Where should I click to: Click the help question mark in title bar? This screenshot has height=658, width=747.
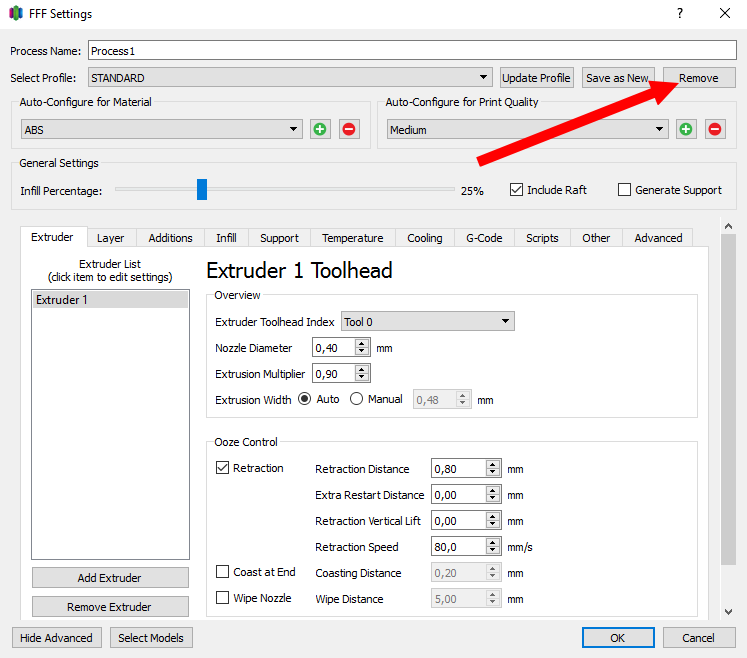[680, 14]
